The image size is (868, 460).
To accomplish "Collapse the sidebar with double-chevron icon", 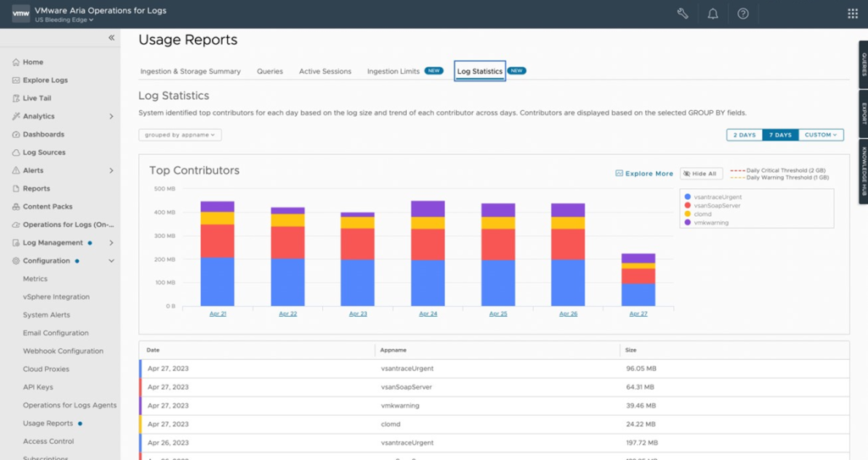I will pyautogui.click(x=111, y=38).
